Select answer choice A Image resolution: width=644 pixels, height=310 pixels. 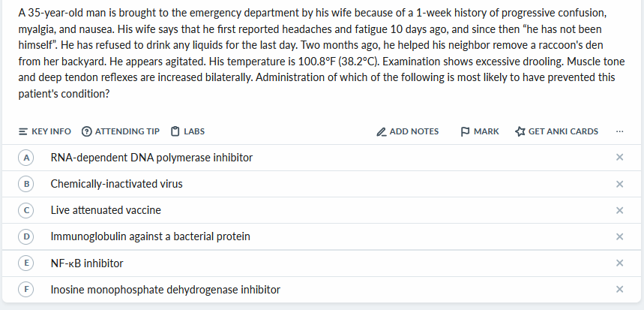(27, 158)
